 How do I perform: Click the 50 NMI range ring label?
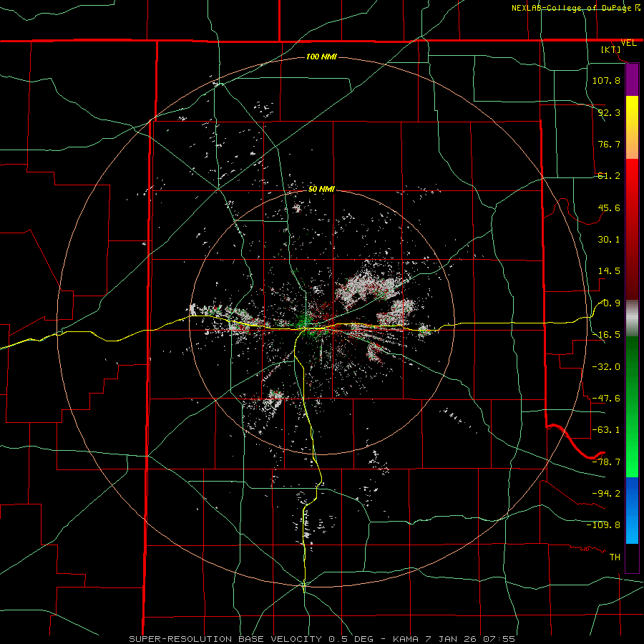click(321, 189)
